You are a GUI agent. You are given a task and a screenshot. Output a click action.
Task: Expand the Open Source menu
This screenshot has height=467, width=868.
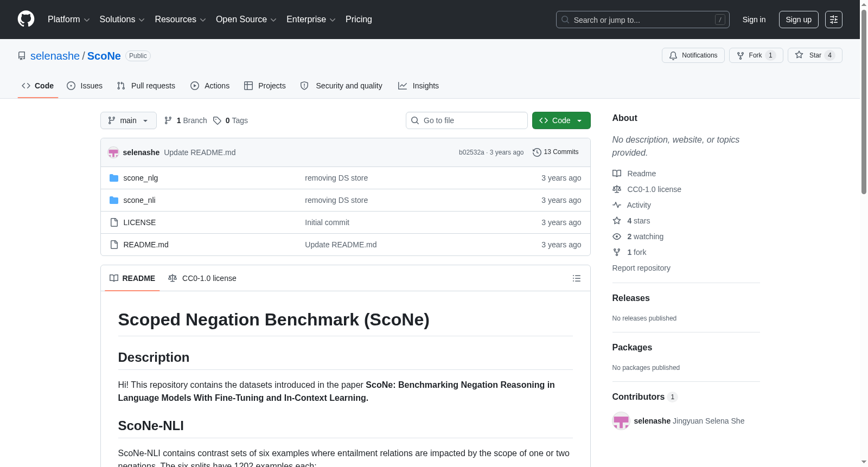click(246, 20)
